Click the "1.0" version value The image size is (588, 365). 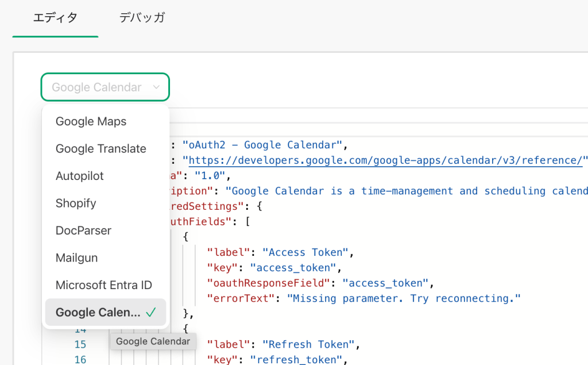(210, 176)
